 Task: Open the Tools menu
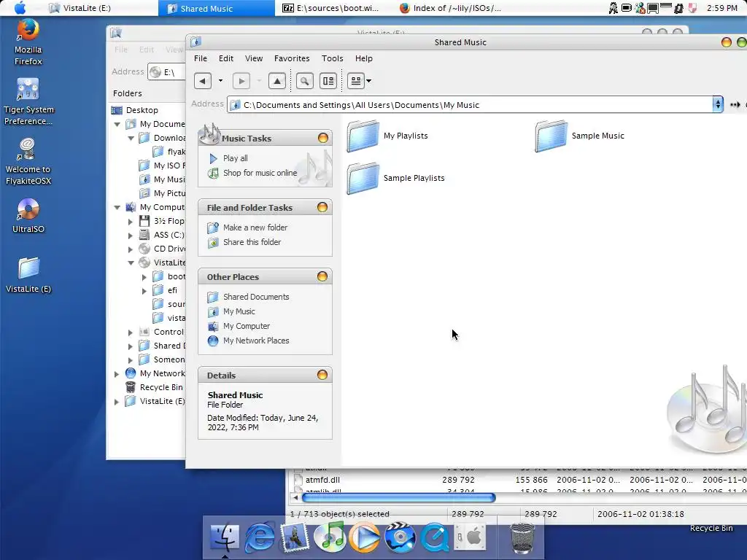point(332,58)
